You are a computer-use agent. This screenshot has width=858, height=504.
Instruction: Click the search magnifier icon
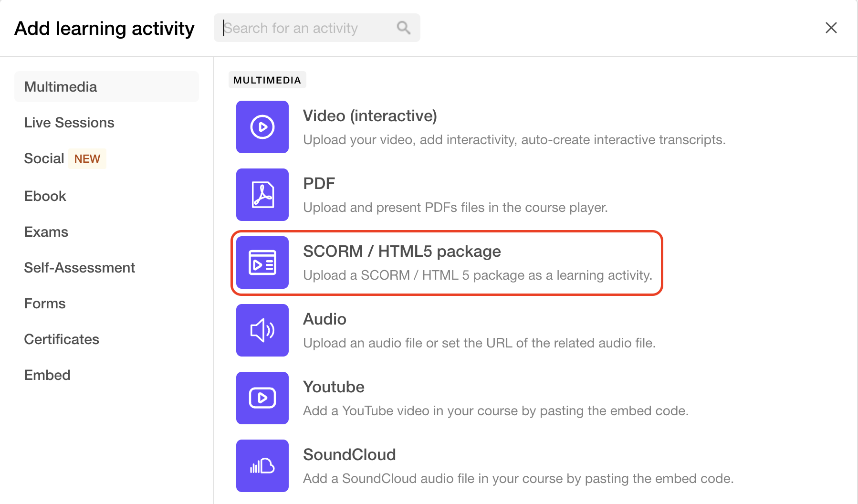coord(404,28)
